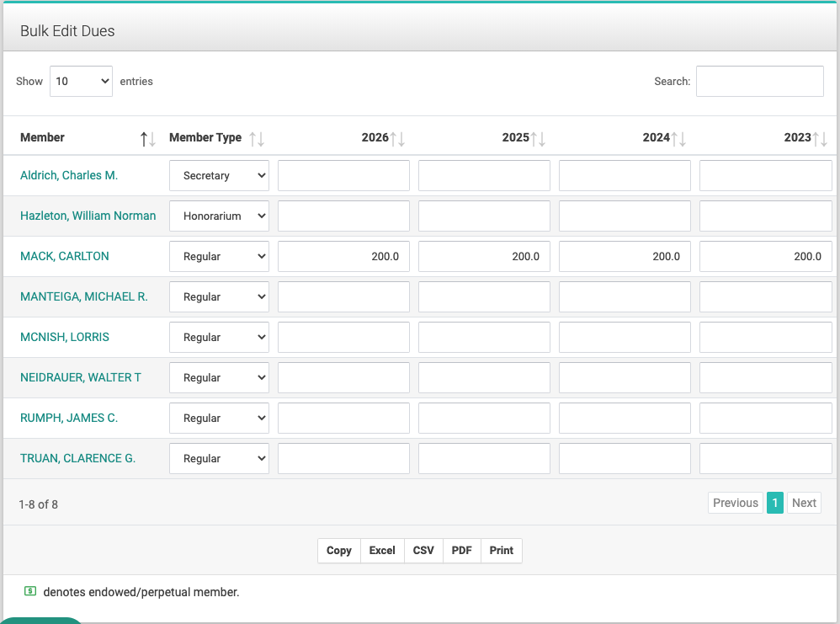Focus the Search input field

pos(760,82)
